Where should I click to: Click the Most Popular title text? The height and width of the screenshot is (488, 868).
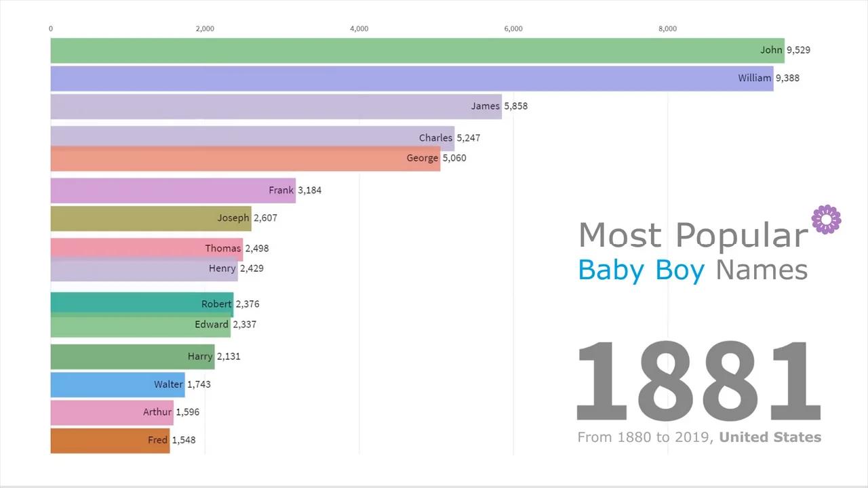[x=692, y=235]
